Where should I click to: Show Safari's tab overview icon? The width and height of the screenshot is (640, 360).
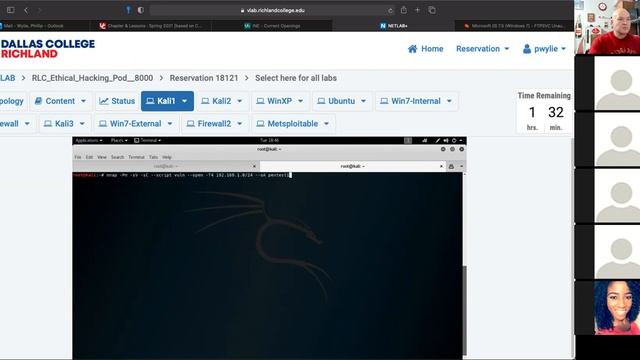pos(432,10)
